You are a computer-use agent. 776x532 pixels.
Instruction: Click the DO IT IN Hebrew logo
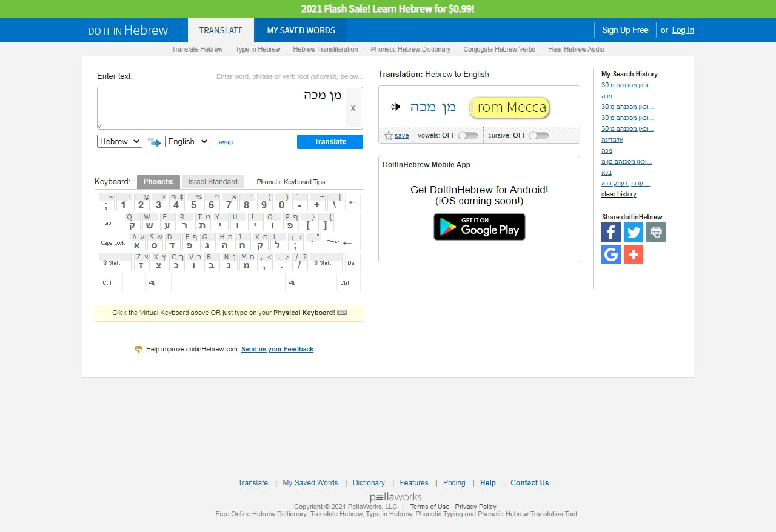(x=128, y=30)
